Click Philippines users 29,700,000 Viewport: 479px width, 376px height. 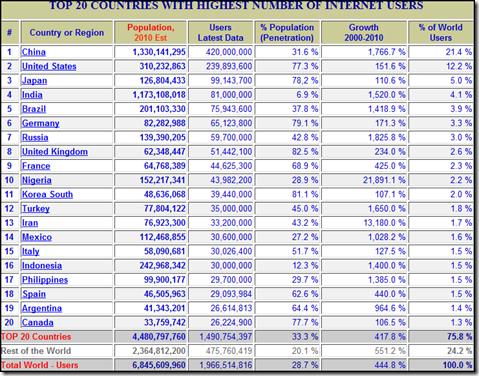(x=231, y=280)
